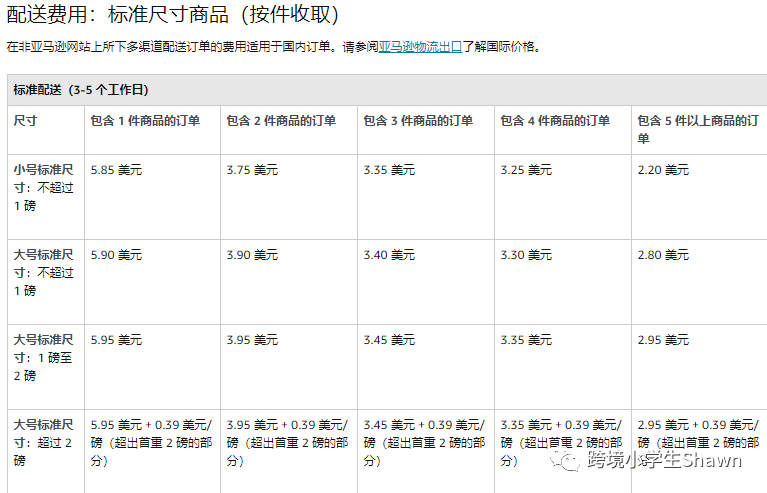Select the 5.90 美元 price cell

116,255
